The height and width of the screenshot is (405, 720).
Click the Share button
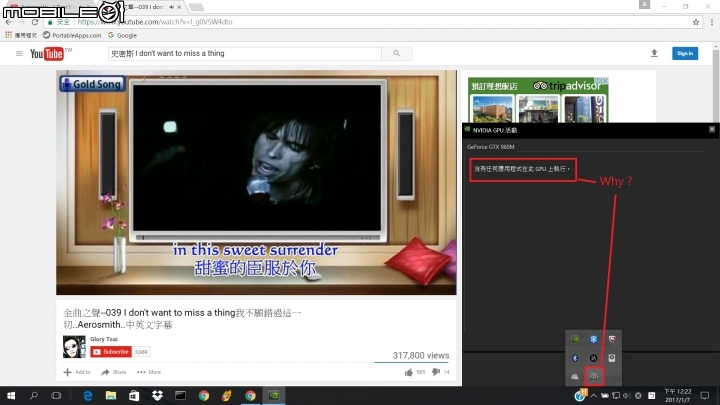pos(114,372)
